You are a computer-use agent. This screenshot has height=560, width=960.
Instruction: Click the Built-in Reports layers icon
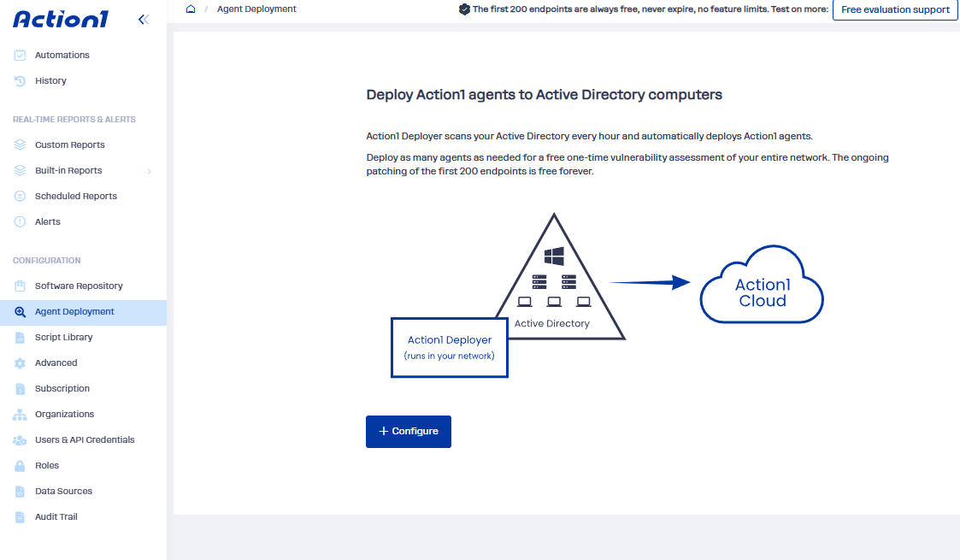(x=21, y=171)
